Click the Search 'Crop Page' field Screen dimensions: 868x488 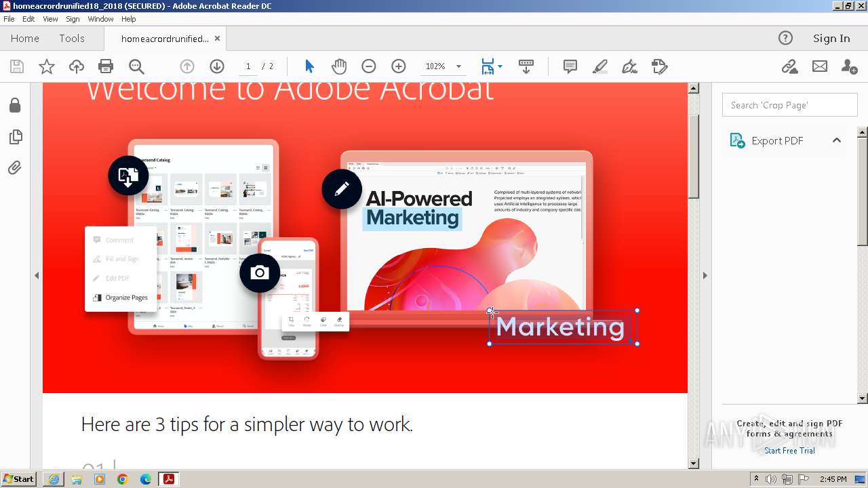(790, 105)
